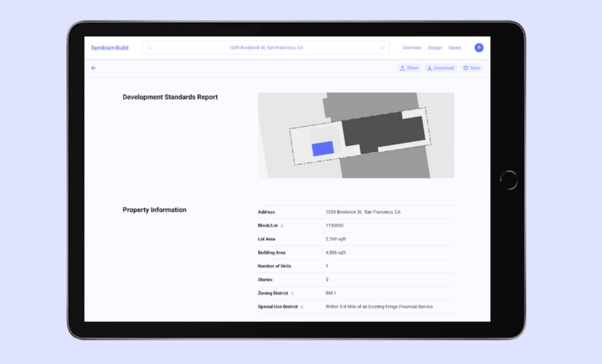Click the Symbium Build logo

click(x=110, y=48)
